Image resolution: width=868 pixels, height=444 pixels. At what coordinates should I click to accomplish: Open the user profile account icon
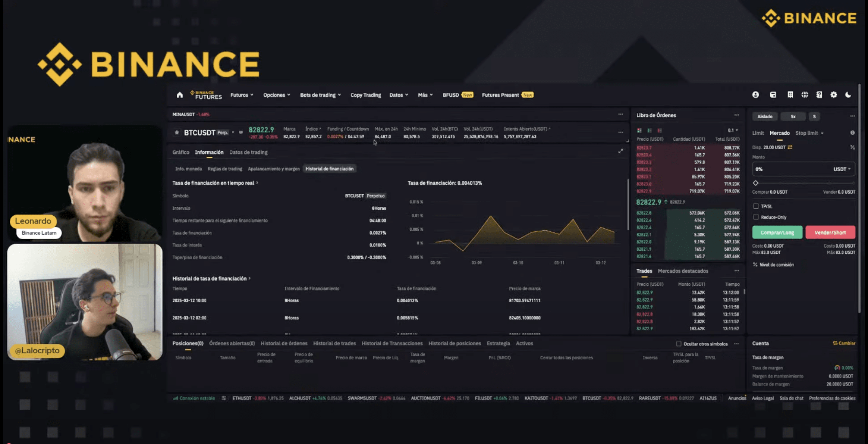tap(755, 95)
